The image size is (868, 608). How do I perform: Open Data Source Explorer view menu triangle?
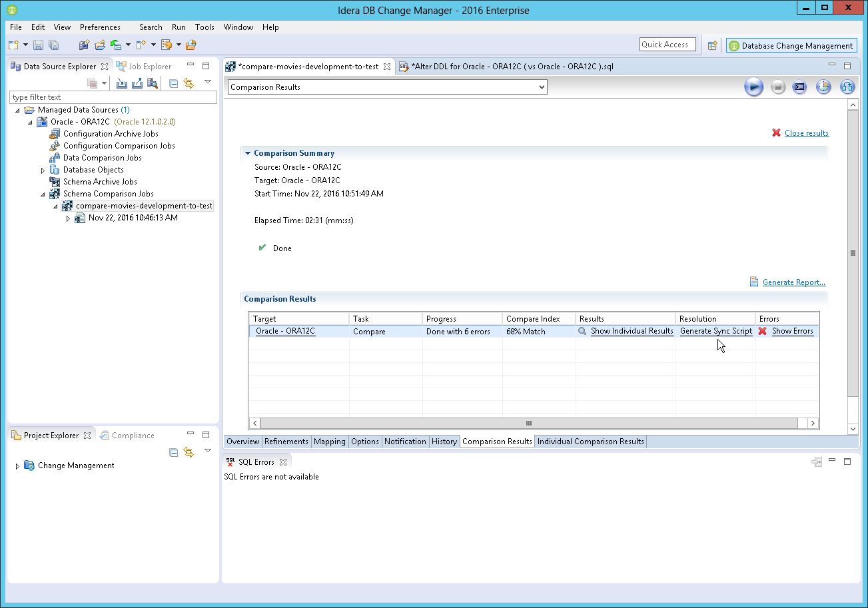click(208, 82)
